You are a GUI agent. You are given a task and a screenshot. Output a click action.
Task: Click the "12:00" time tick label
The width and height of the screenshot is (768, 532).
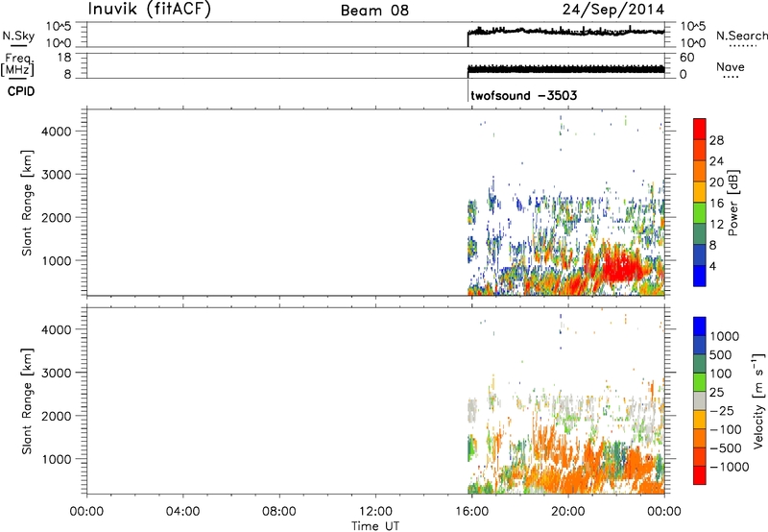[x=375, y=512]
